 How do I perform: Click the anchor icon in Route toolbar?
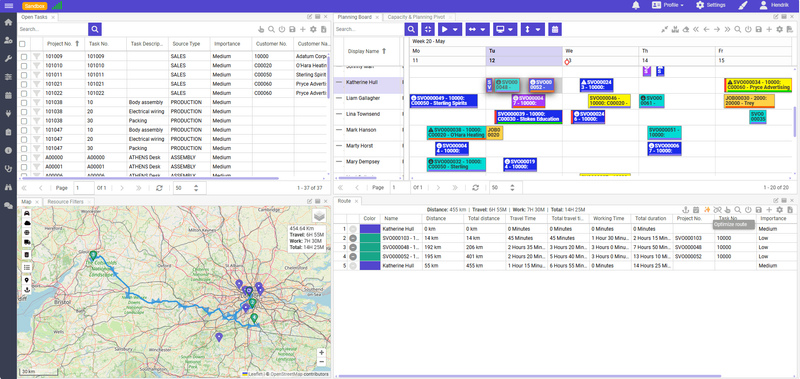686,210
